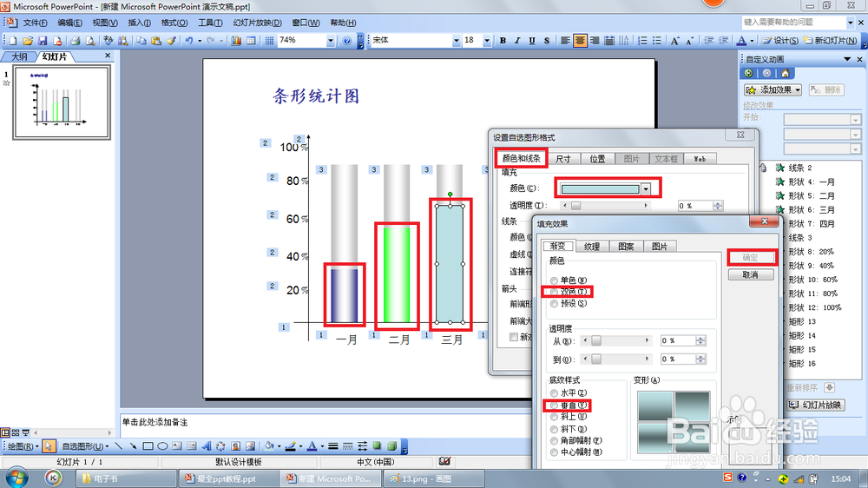Click the Open folder icon in the toolbar
The width and height of the screenshot is (868, 488).
pyautogui.click(x=28, y=41)
